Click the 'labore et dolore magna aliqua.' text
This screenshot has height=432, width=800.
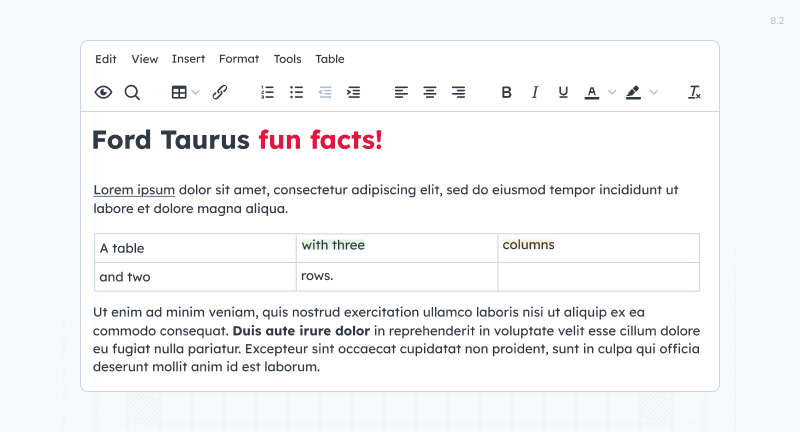coord(190,209)
